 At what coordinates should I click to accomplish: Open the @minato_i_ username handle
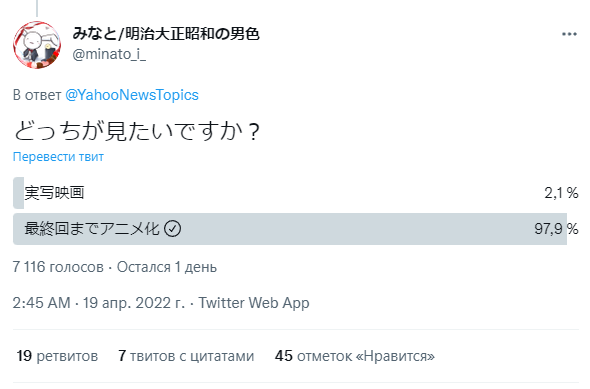point(109,55)
